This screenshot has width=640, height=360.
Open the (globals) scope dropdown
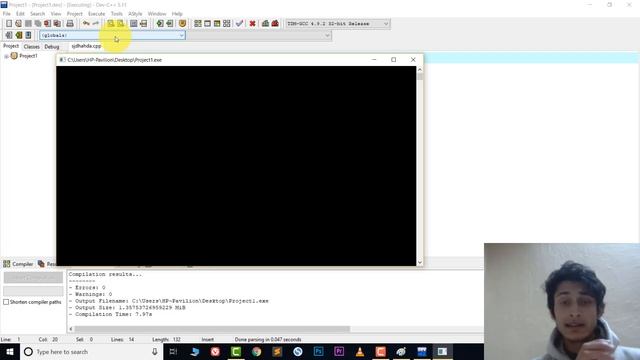pos(113,36)
